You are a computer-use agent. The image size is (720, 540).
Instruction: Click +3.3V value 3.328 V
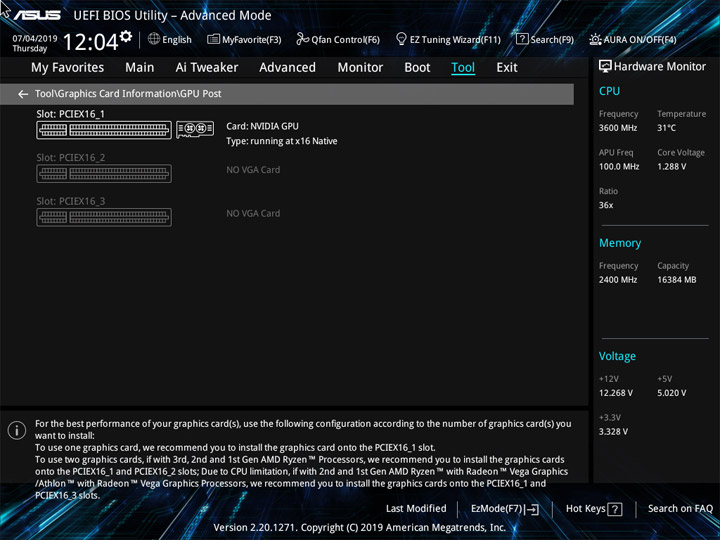tap(613, 432)
